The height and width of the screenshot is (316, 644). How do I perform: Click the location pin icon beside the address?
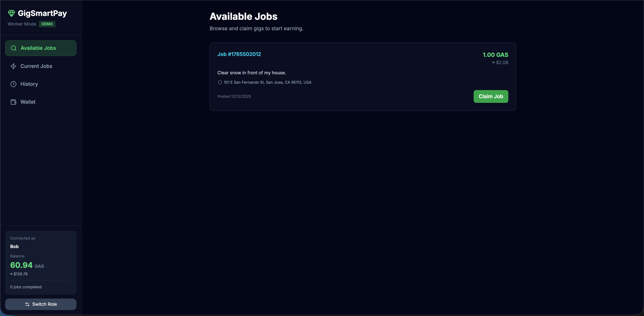pos(220,82)
